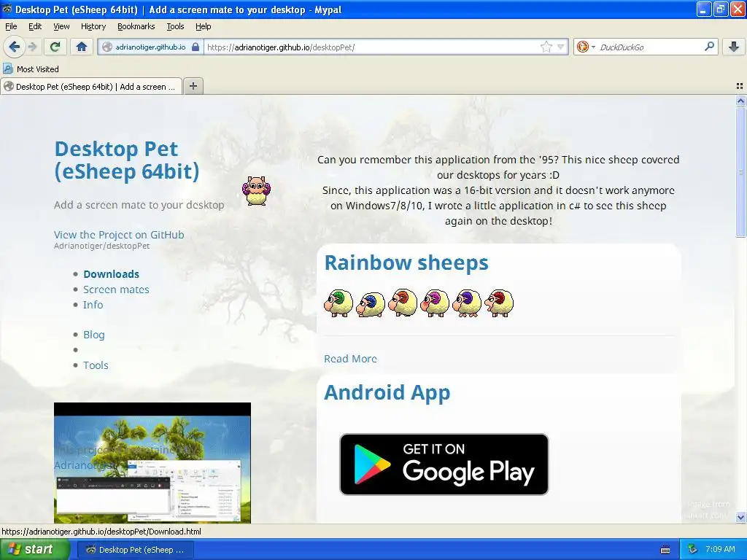Click the Forward navigation arrow
The width and height of the screenshot is (747, 560).
point(32,47)
